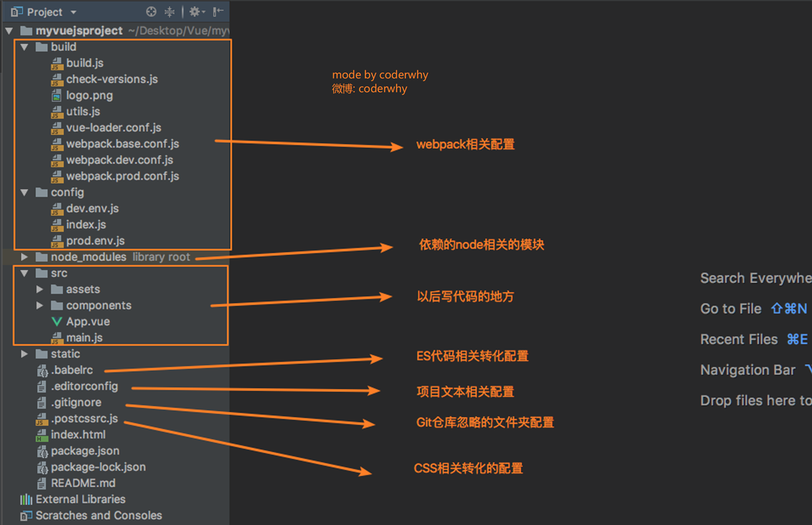Hide the Project panel with the hide icon
Screen dimensions: 812x525
217,11
